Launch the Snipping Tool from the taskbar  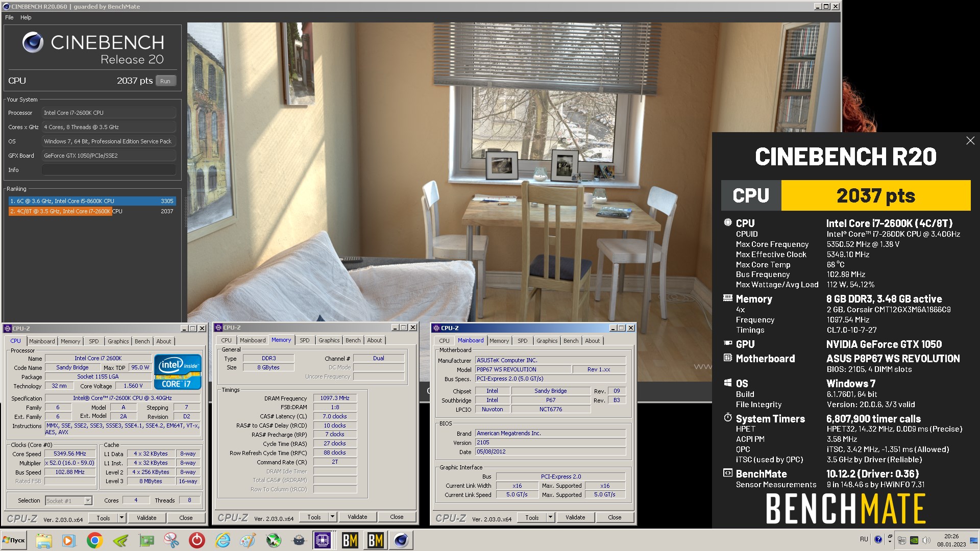[x=171, y=540]
